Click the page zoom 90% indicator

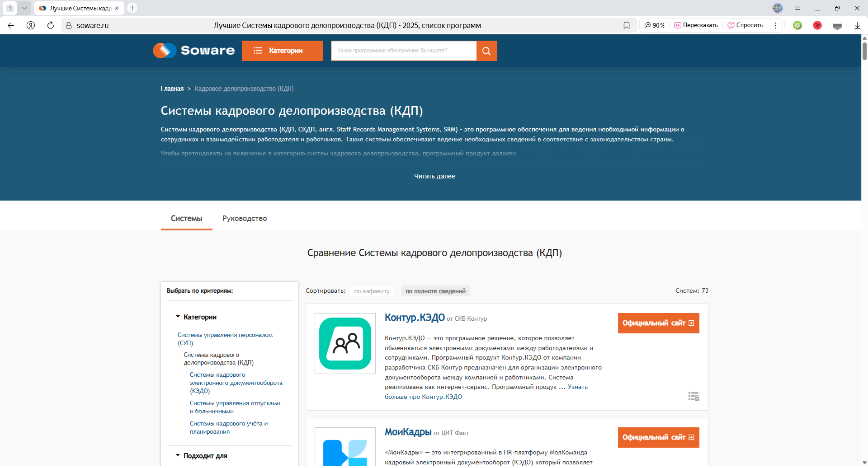655,25
